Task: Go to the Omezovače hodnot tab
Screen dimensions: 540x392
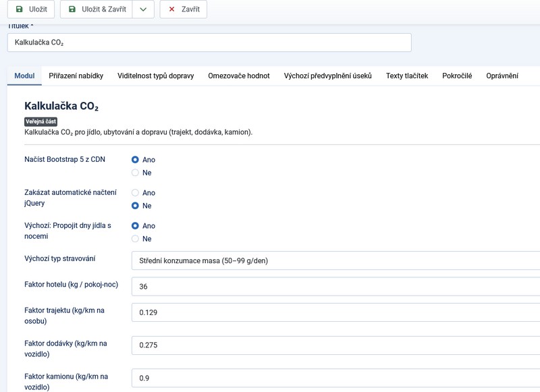Action: 239,76
